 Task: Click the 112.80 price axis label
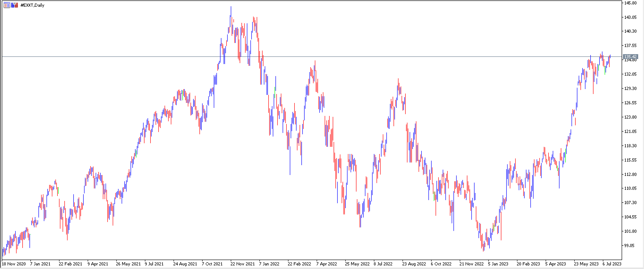631,174
